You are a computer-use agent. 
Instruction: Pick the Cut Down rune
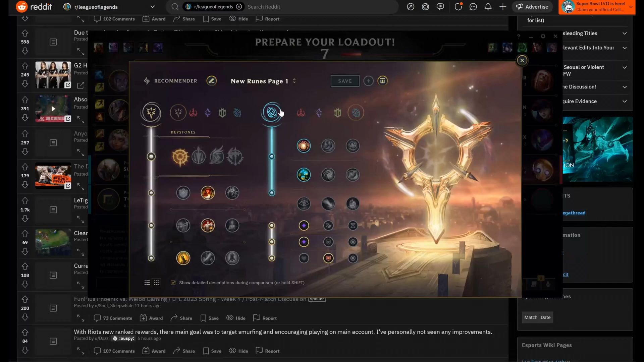tap(208, 258)
